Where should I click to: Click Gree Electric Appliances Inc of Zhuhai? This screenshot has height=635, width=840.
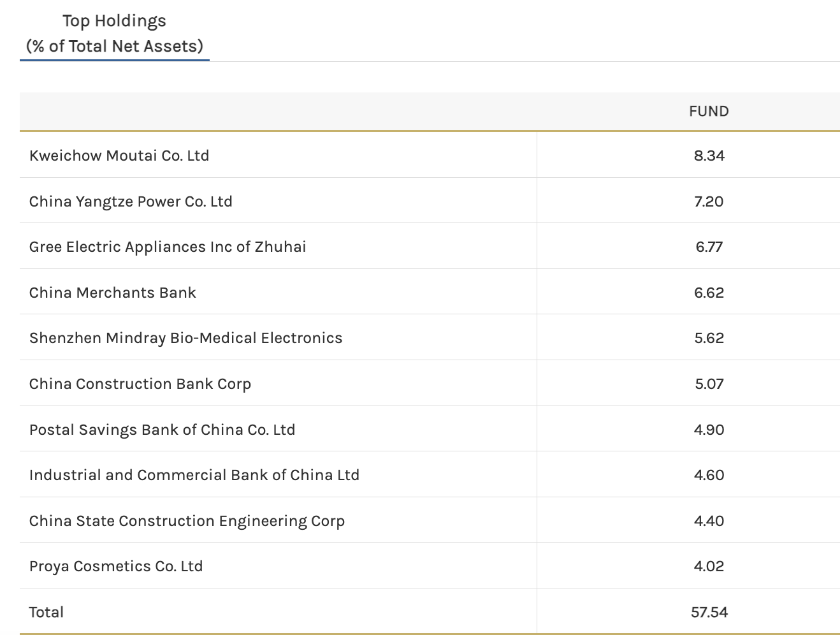tap(168, 247)
